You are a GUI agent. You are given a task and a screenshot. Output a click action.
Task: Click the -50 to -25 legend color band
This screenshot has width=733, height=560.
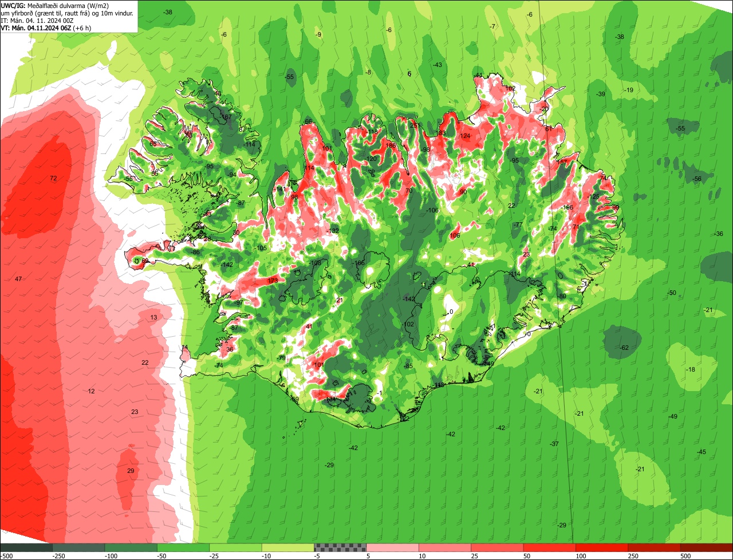[x=183, y=547]
